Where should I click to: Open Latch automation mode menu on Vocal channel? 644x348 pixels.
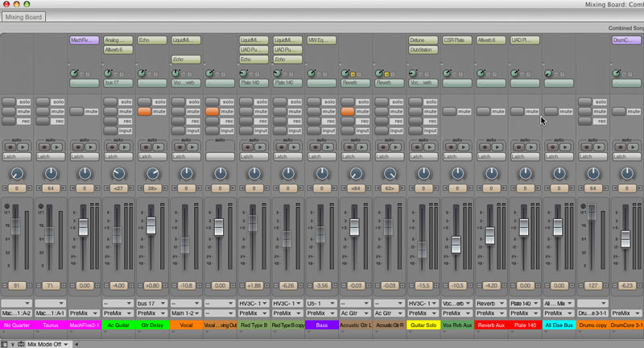point(186,156)
